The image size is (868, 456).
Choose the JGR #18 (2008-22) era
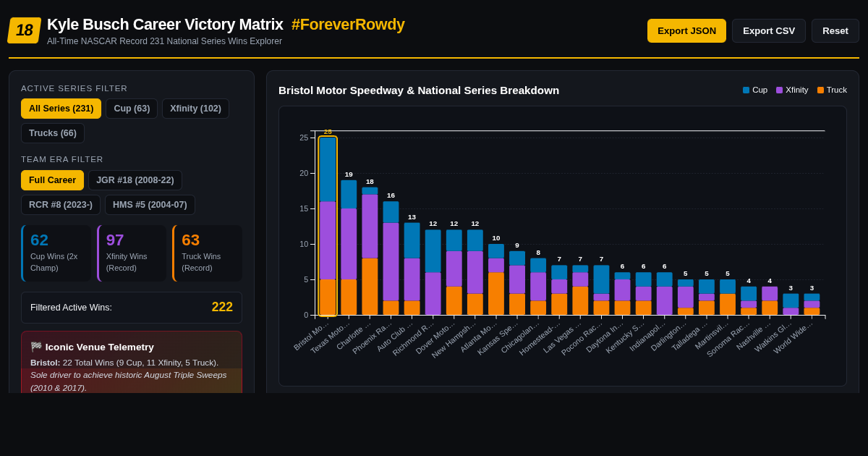pos(135,180)
